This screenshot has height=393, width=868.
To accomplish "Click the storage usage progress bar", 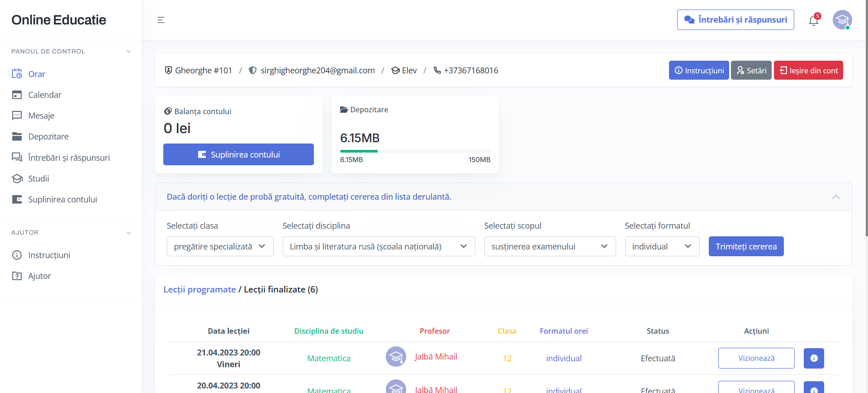I will pyautogui.click(x=415, y=151).
